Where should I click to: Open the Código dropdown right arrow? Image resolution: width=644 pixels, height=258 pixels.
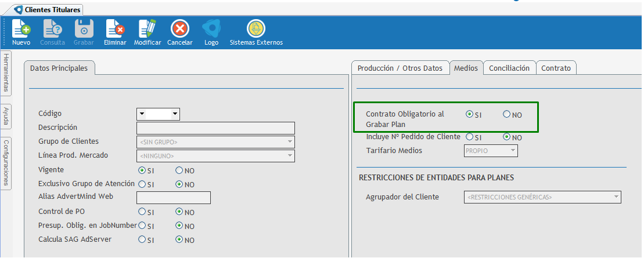point(175,114)
